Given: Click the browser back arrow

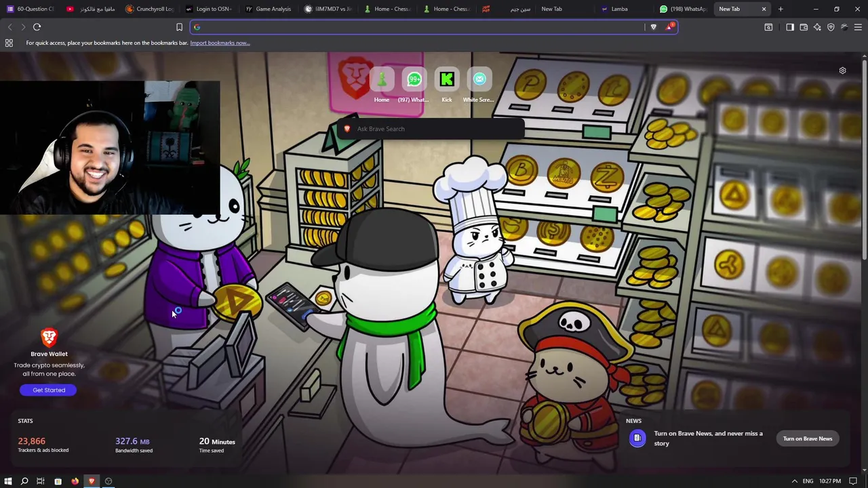Looking at the screenshot, I should click(x=9, y=27).
